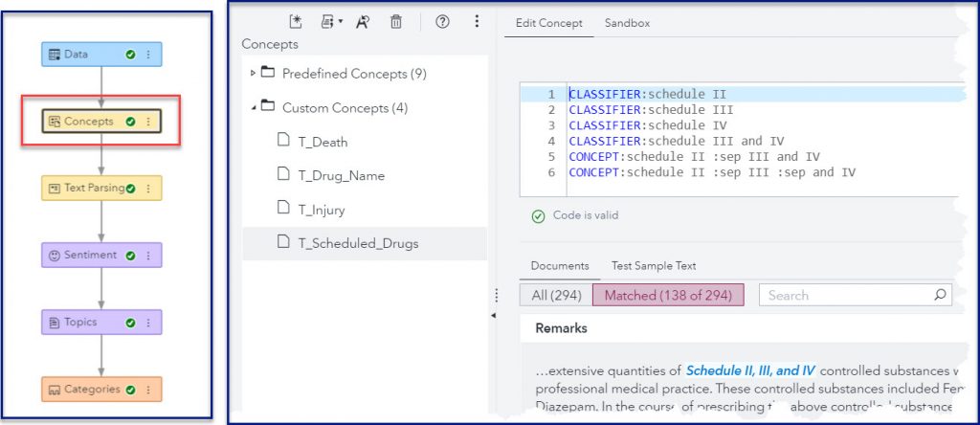Select the T_Death concept

click(x=323, y=142)
